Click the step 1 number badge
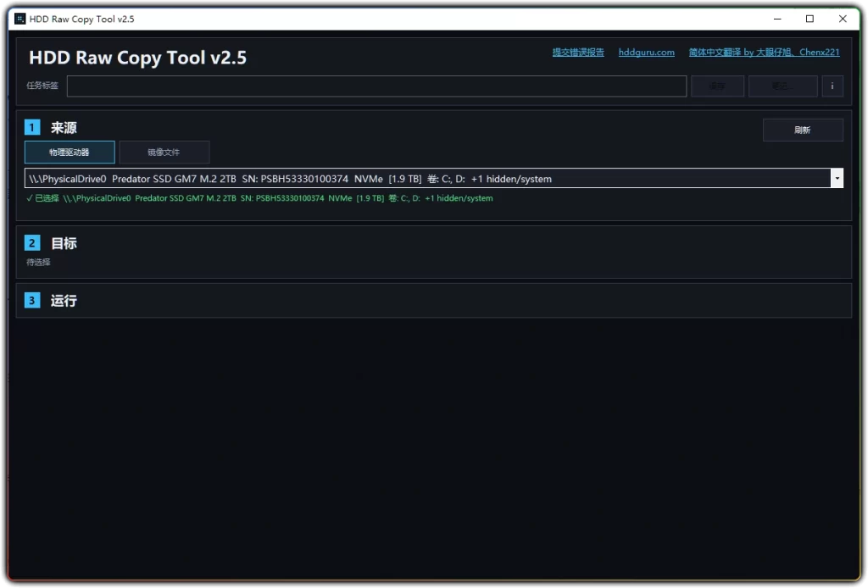The height and width of the screenshot is (588, 868). point(32,128)
